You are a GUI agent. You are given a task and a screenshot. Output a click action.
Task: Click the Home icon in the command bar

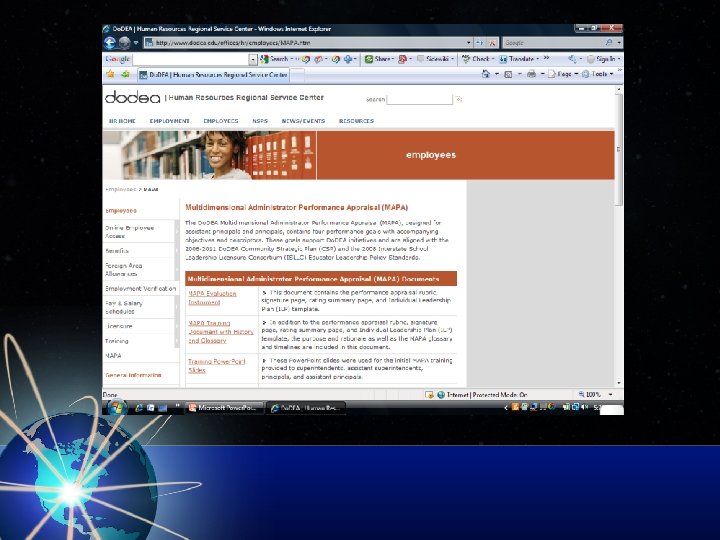[x=485, y=74]
